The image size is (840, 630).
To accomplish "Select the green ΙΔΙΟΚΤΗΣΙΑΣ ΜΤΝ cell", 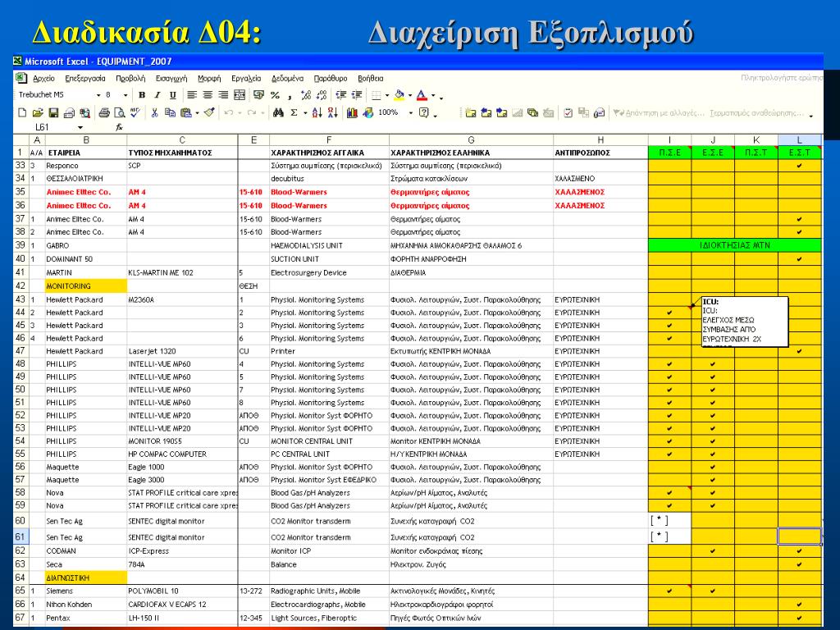I will tap(734, 245).
